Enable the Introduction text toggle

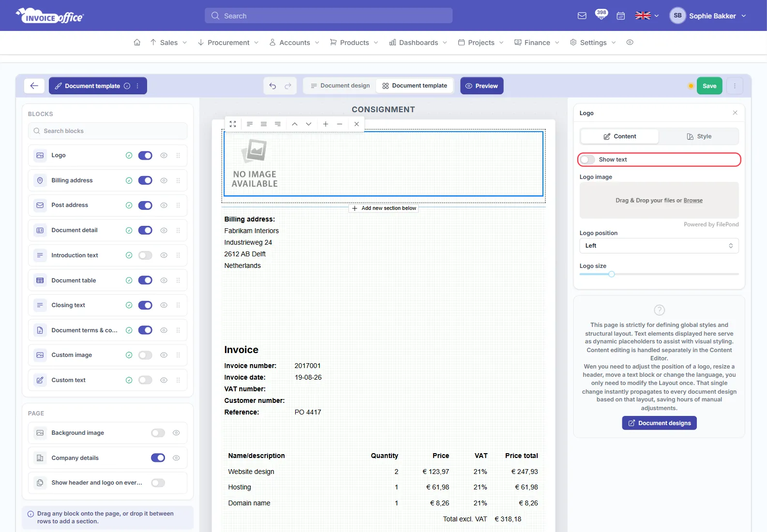[x=145, y=255]
